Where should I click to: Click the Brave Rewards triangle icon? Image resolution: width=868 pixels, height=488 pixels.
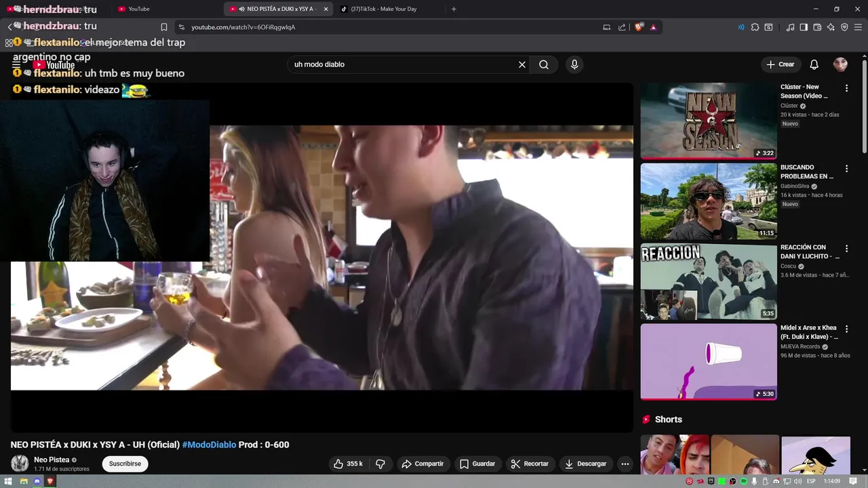[x=653, y=27]
